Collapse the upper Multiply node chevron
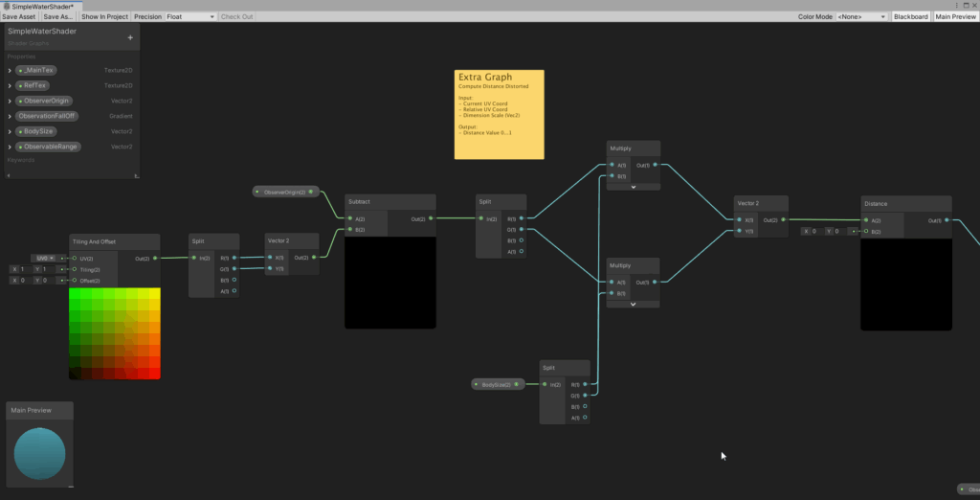 (x=633, y=187)
